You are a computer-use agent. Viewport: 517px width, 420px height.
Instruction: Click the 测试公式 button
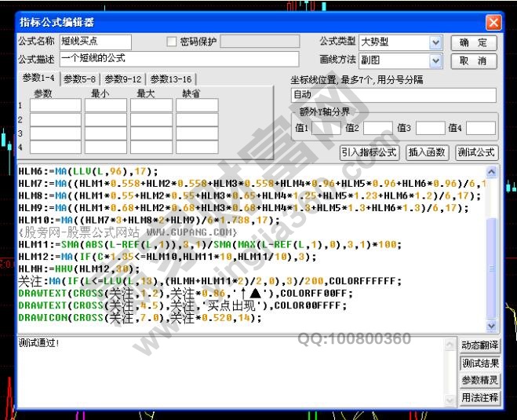(x=476, y=152)
